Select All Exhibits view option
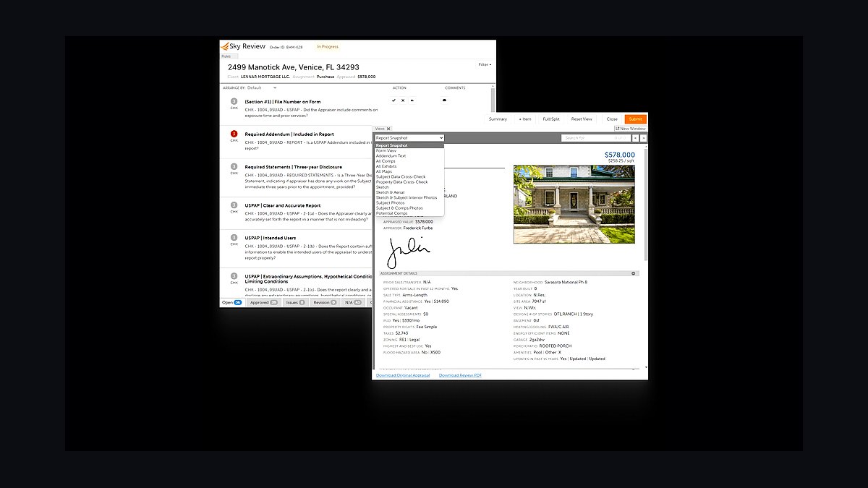 pos(409,166)
